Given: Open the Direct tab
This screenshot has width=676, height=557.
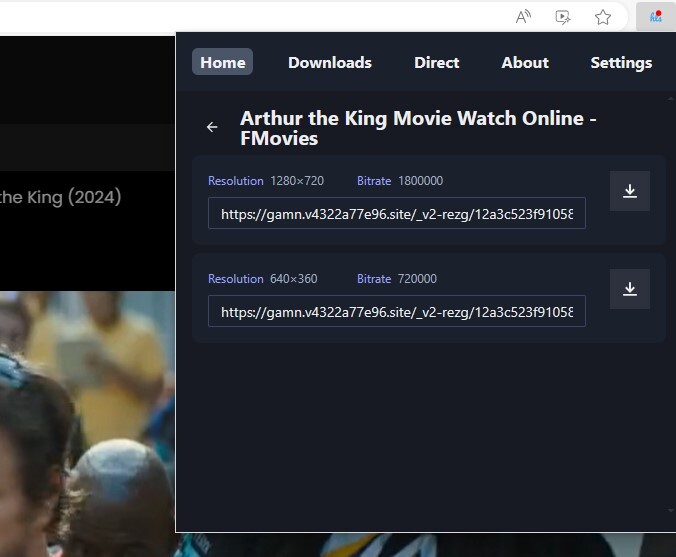Looking at the screenshot, I should (437, 63).
